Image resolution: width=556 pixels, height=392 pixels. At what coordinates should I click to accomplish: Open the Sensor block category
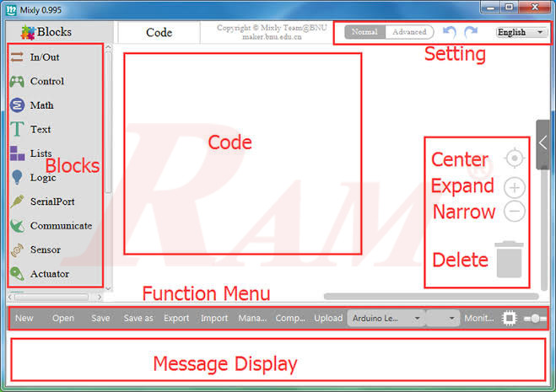[46, 250]
